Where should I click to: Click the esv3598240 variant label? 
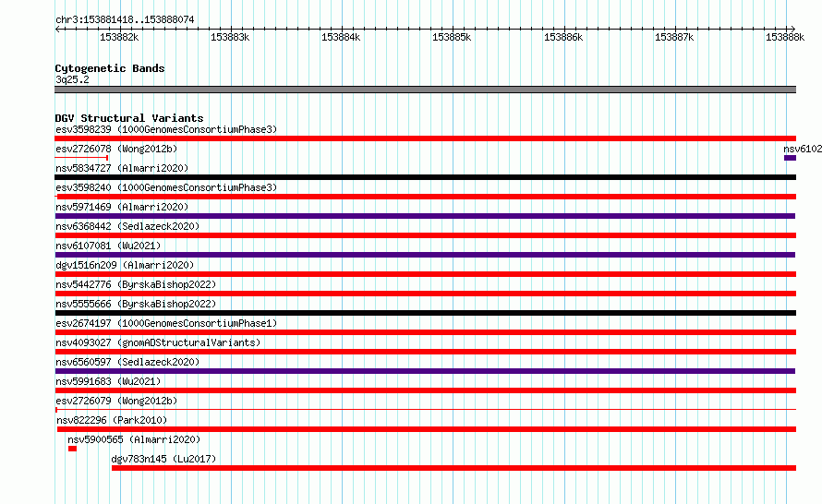pos(166,187)
